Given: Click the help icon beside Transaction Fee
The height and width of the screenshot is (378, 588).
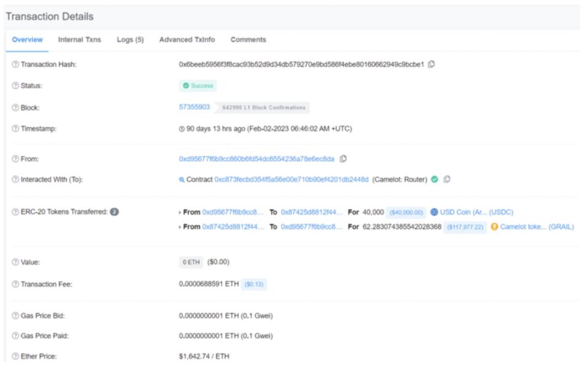Looking at the screenshot, I should click(15, 285).
